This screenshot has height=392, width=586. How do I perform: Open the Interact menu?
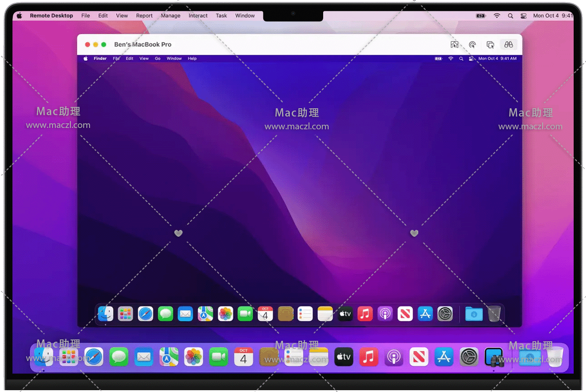198,16
